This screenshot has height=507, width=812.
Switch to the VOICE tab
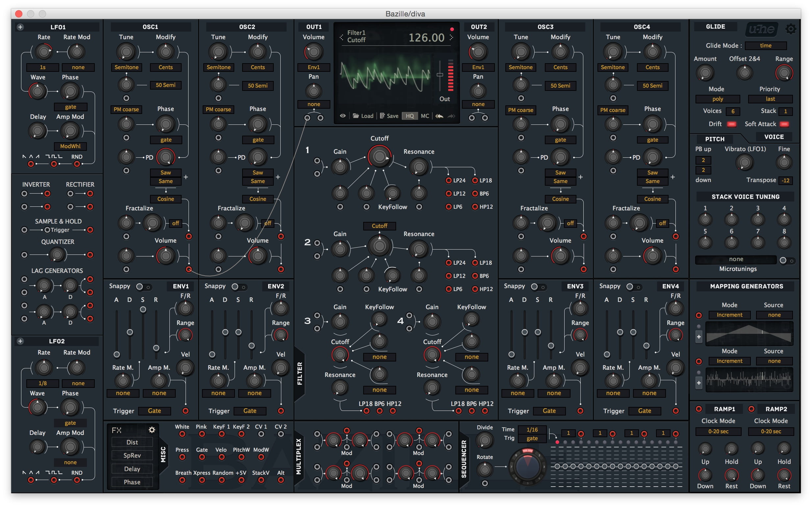tap(774, 137)
